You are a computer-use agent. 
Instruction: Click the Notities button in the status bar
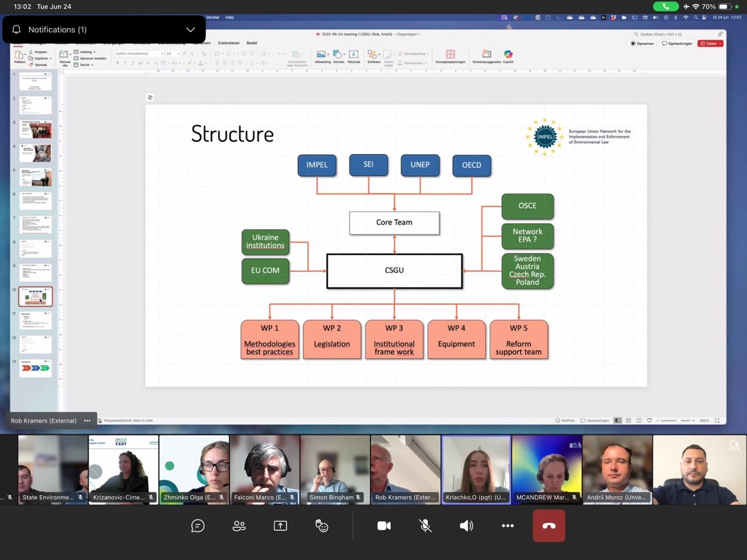pos(566,421)
